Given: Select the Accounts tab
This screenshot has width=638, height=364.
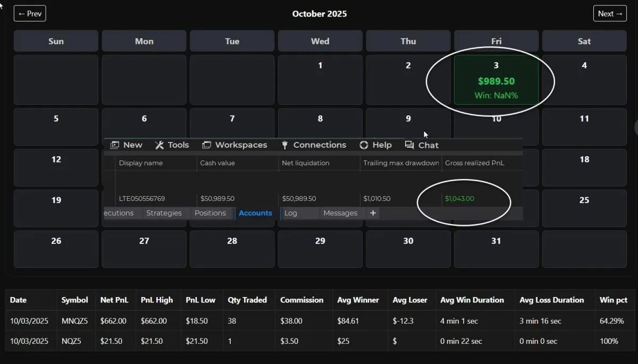Looking at the screenshot, I should [255, 213].
